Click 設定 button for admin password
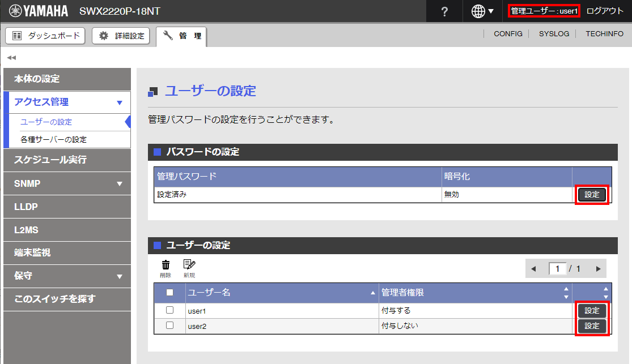Viewport: 632px width, 364px height. pyautogui.click(x=592, y=195)
